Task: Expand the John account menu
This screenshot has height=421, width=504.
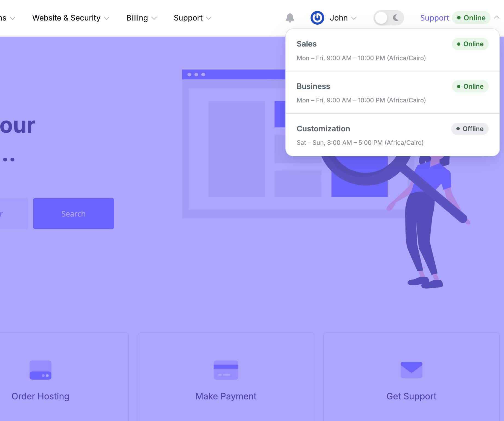Action: pos(343,18)
